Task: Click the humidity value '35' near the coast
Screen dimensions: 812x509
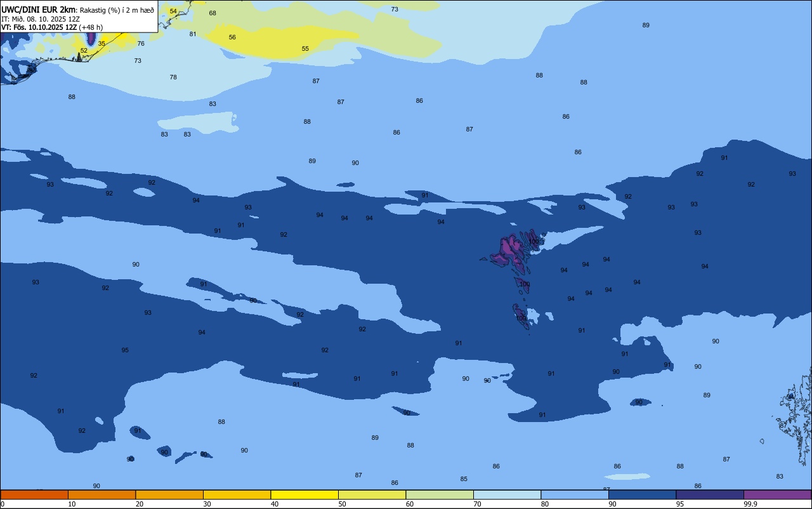Action: click(x=101, y=44)
